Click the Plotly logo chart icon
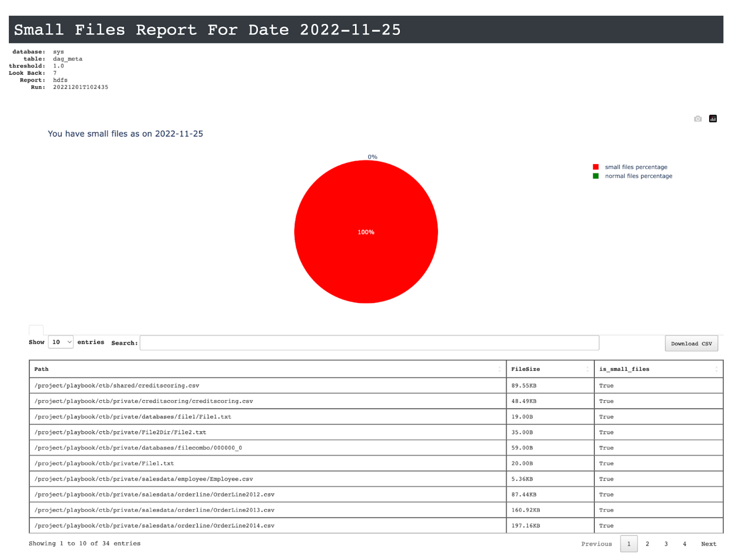The height and width of the screenshot is (560, 729). tap(713, 119)
